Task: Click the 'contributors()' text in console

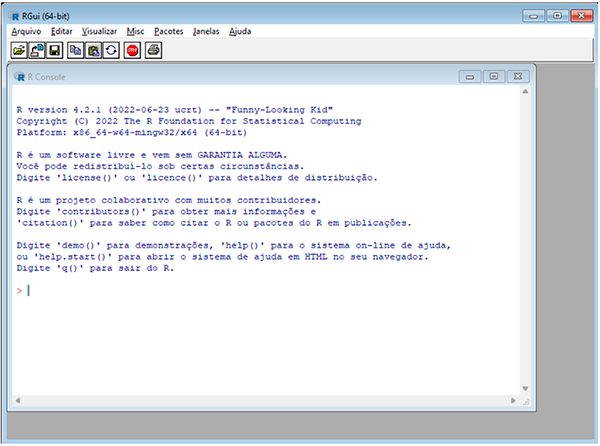Action: pyautogui.click(x=101, y=212)
